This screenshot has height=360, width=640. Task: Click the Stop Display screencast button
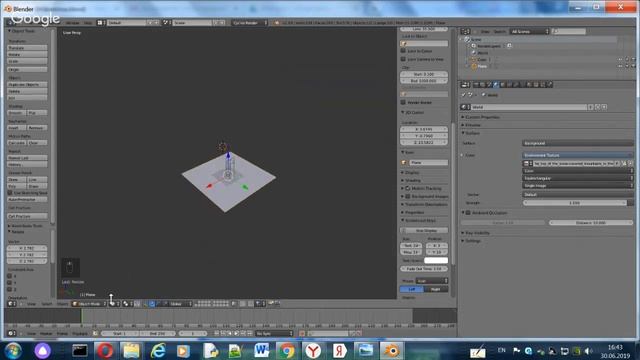click(x=424, y=231)
